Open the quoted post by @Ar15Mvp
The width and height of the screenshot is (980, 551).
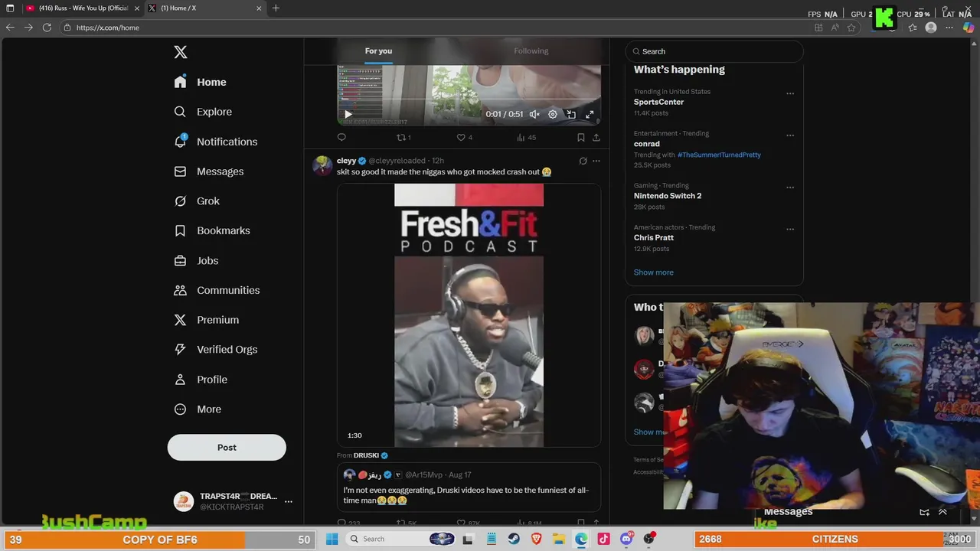[x=469, y=487]
